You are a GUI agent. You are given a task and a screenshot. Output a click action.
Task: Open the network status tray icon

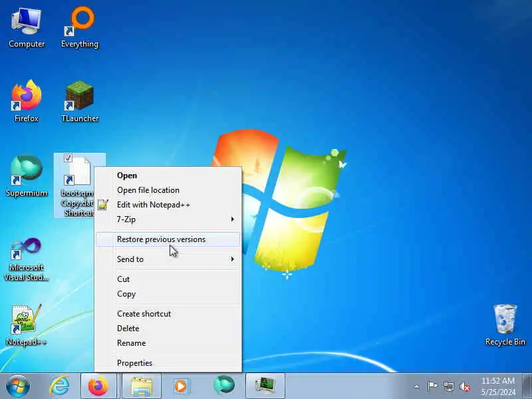(448, 386)
